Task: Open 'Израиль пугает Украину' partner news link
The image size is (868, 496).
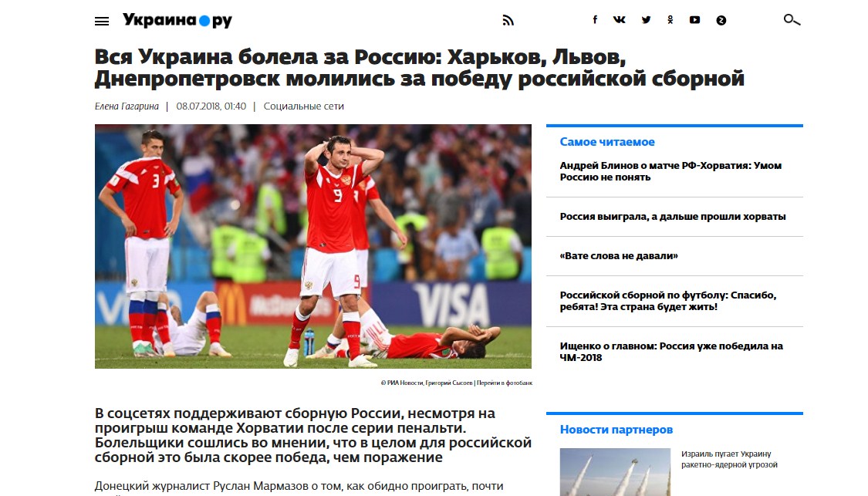Action: (729, 460)
